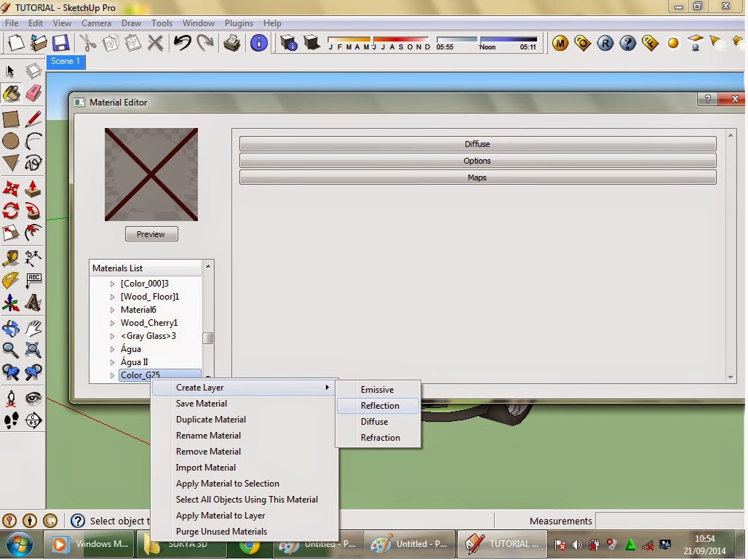This screenshot has width=748, height=560.
Task: Pick the Protractor tool
Action: (11, 281)
